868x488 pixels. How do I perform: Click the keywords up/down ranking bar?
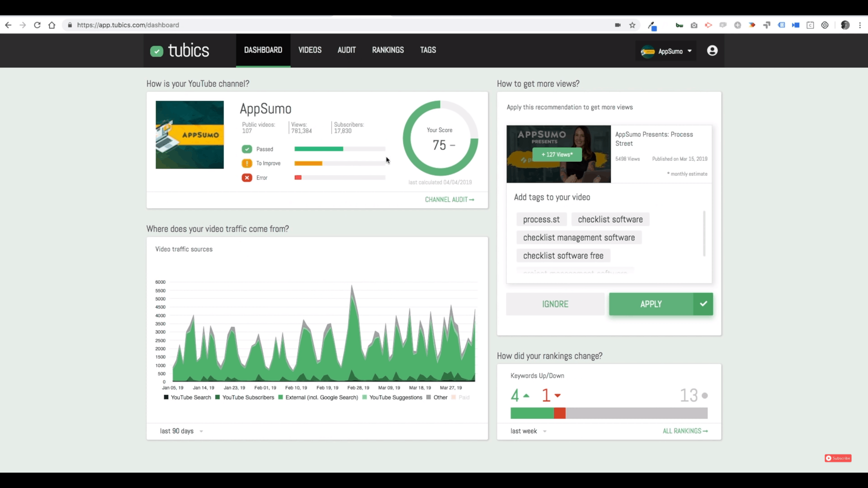(609, 413)
